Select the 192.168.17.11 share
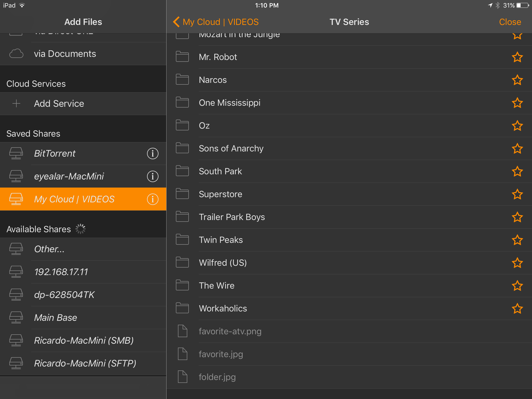Screen dimensions: 532x399 61,272
